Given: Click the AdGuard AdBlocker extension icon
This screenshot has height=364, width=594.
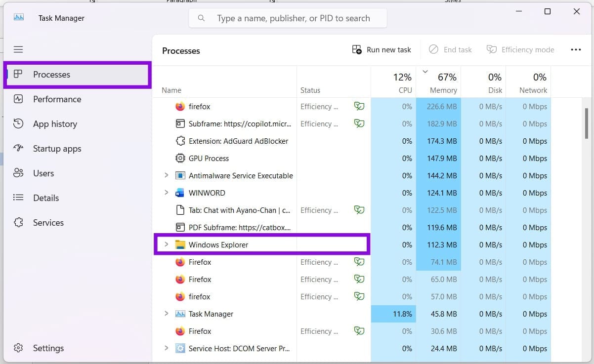Looking at the screenshot, I should point(180,141).
